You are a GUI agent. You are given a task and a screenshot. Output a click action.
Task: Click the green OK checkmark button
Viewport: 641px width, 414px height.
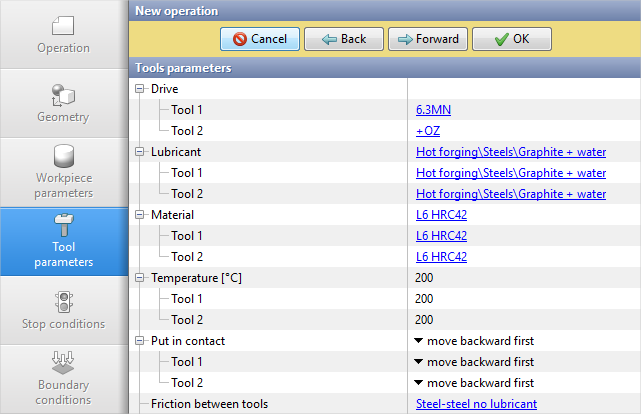511,39
